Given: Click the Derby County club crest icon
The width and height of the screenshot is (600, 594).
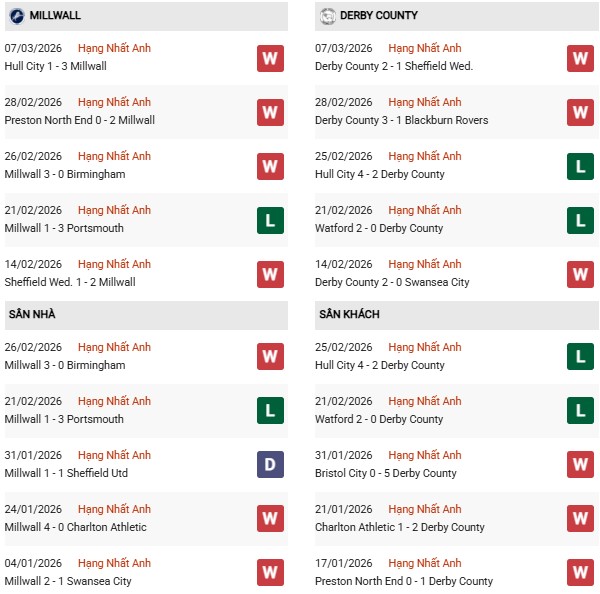Looking at the screenshot, I should [327, 16].
